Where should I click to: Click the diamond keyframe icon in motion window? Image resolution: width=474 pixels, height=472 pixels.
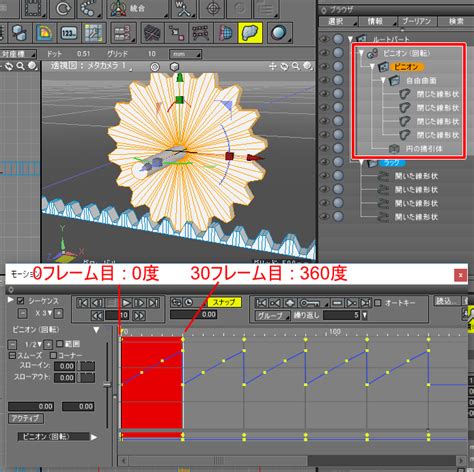click(x=290, y=303)
